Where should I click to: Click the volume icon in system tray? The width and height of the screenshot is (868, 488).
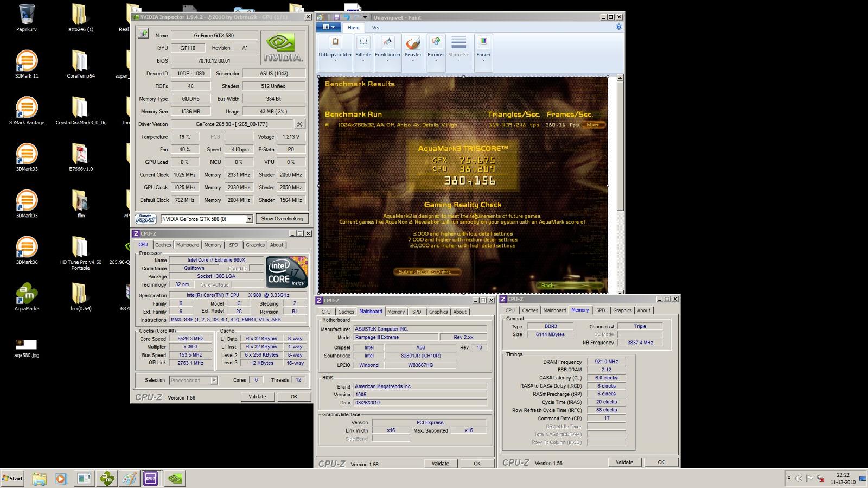(x=799, y=478)
